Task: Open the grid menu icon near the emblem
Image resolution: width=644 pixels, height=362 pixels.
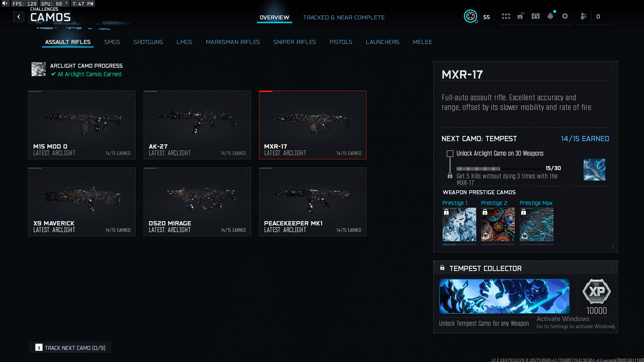Action: pyautogui.click(x=506, y=16)
